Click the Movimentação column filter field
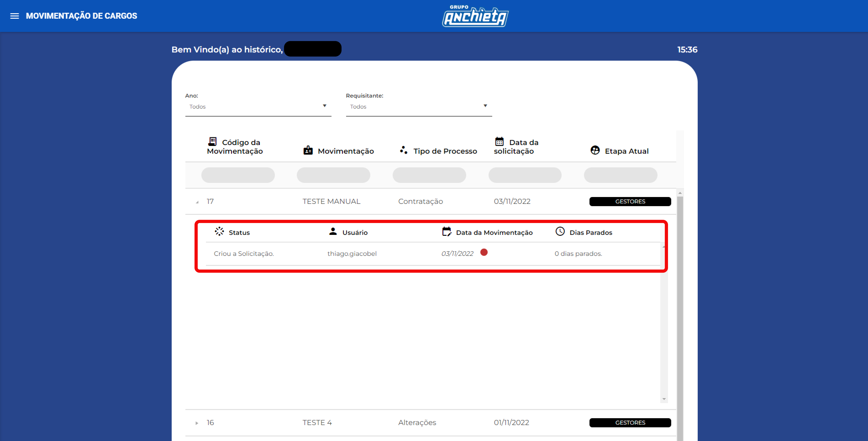 pos(333,175)
